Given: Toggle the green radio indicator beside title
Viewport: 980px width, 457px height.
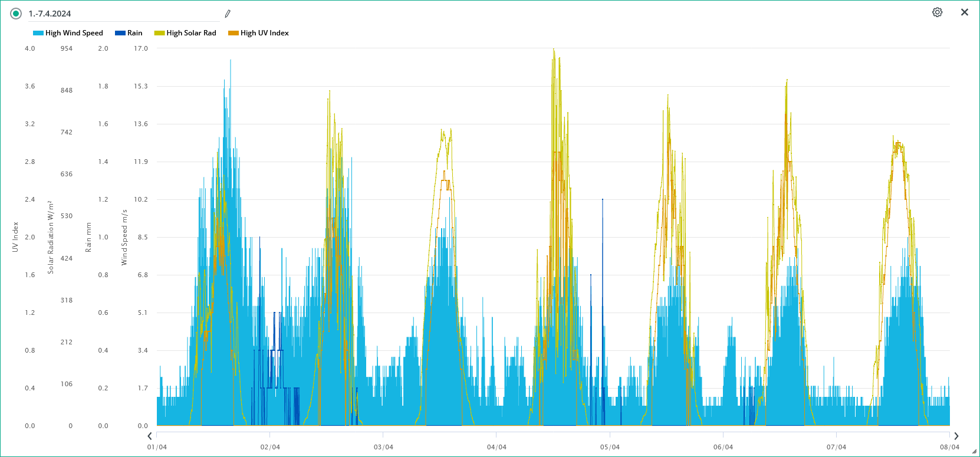Looking at the screenshot, I should click(x=16, y=14).
